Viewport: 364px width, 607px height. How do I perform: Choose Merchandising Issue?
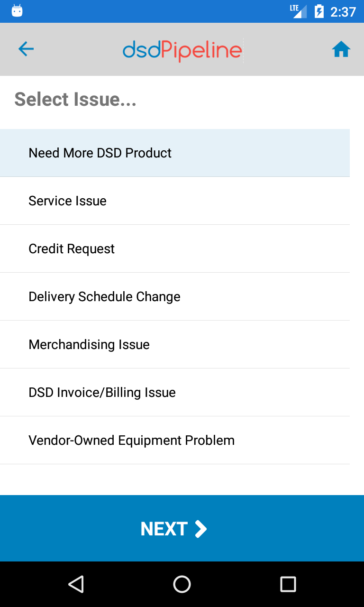point(175,344)
